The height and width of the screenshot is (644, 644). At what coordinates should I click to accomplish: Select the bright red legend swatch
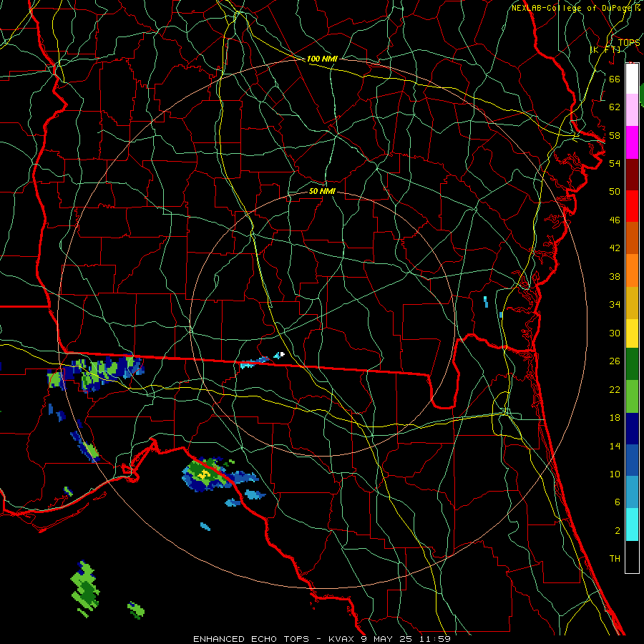click(632, 206)
